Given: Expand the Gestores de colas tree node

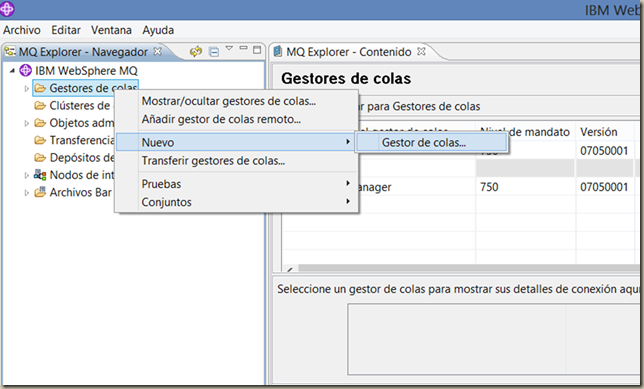Looking at the screenshot, I should [x=26, y=88].
